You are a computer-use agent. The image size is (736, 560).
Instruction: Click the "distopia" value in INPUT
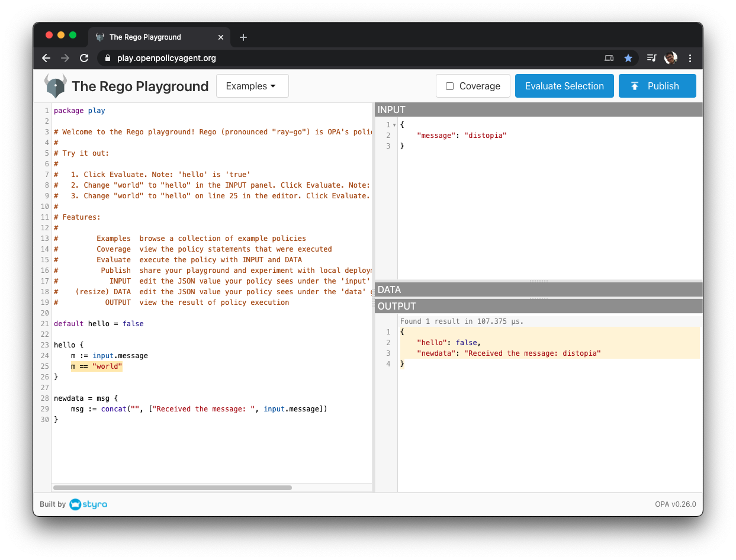[485, 136]
